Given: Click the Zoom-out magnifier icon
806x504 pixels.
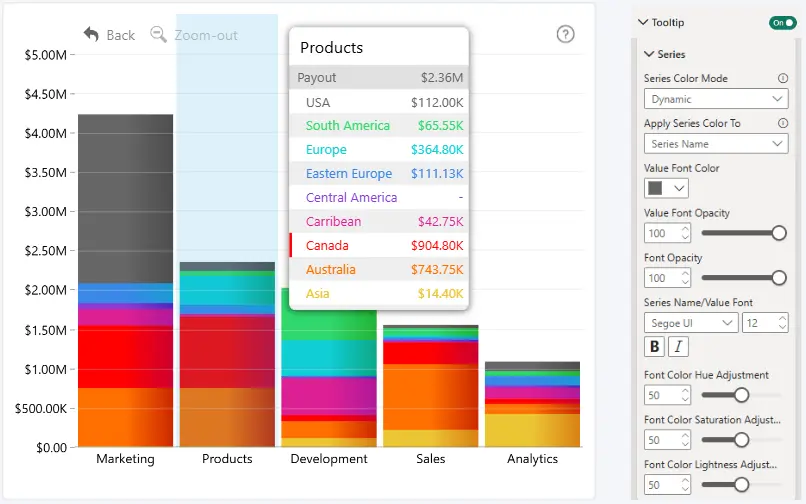Looking at the screenshot, I should click(158, 34).
